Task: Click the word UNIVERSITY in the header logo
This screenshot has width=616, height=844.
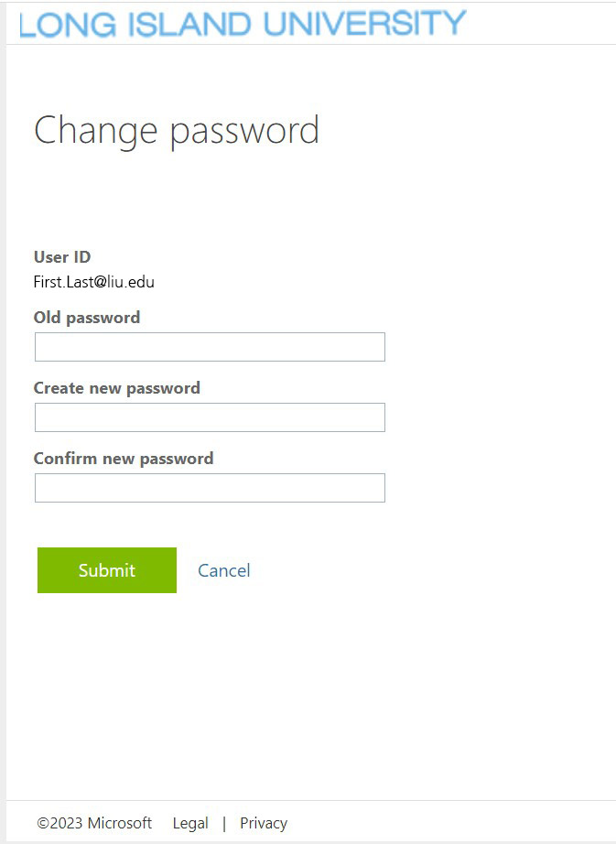Action: pyautogui.click(x=365, y=24)
